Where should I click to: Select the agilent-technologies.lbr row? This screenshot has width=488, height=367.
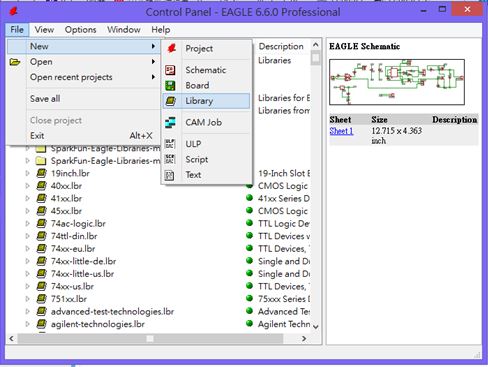pos(158,324)
